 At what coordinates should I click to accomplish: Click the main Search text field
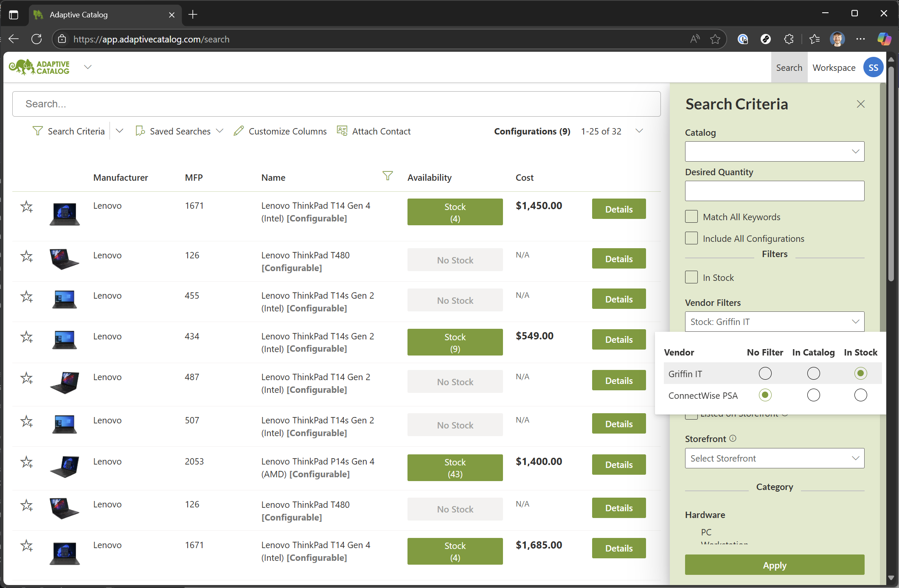click(336, 104)
